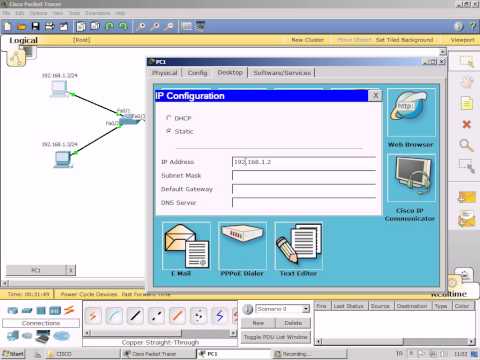Click the Zoom In magnifier
This screenshot has width=480, height=360.
(x=141, y=26)
